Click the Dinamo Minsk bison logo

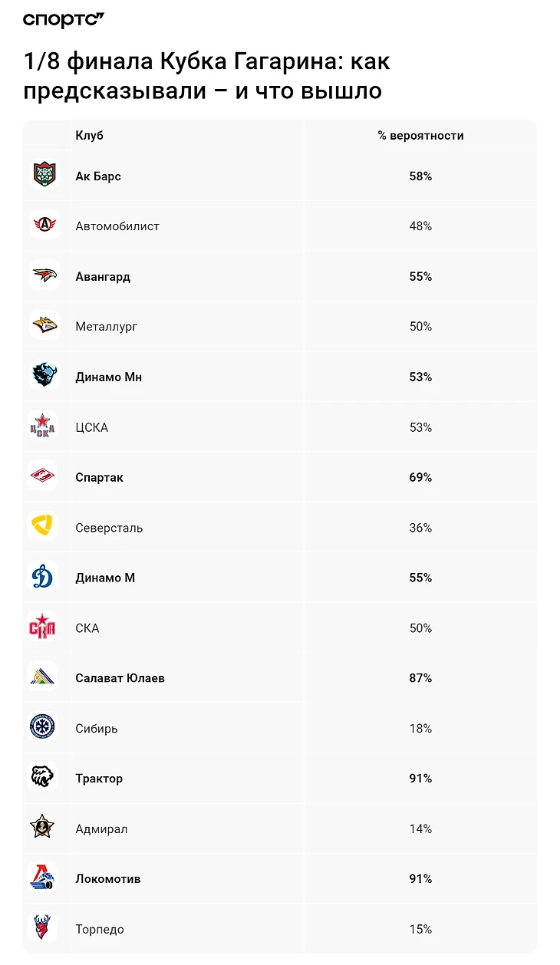coord(44,377)
